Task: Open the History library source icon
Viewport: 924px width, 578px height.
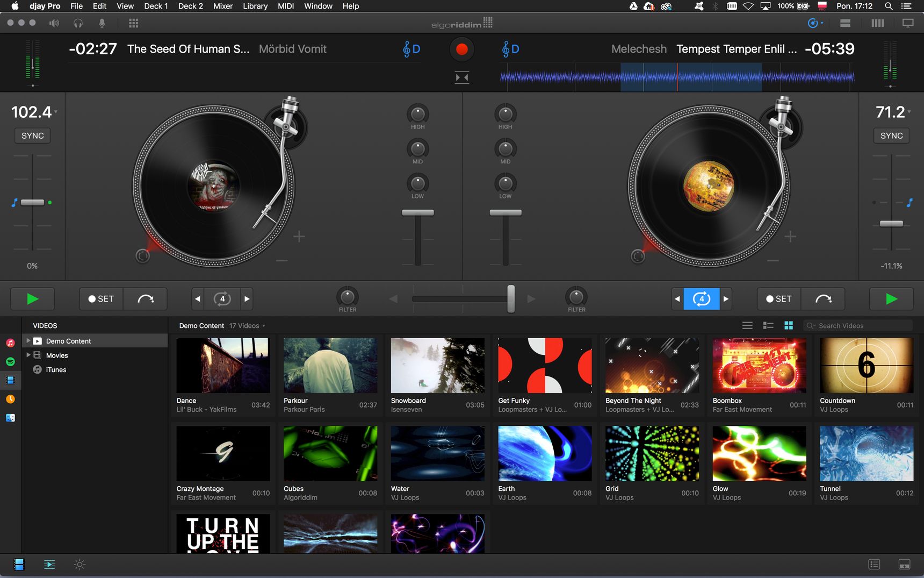Action: click(10, 399)
